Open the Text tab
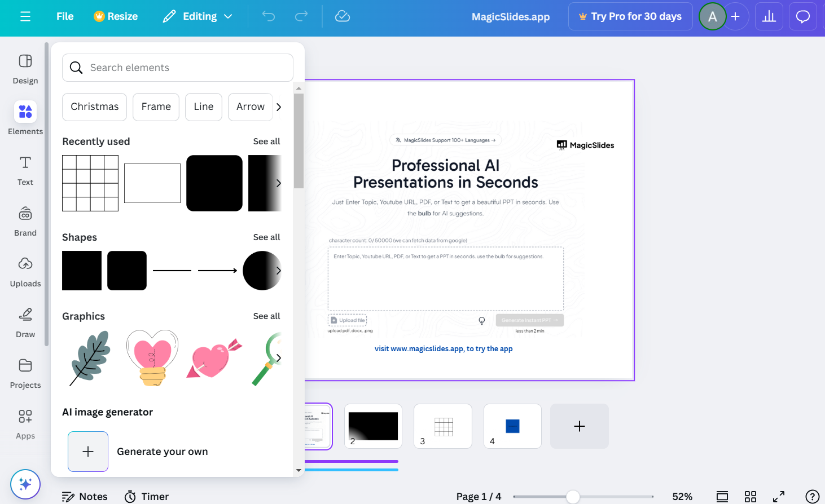 click(x=25, y=171)
